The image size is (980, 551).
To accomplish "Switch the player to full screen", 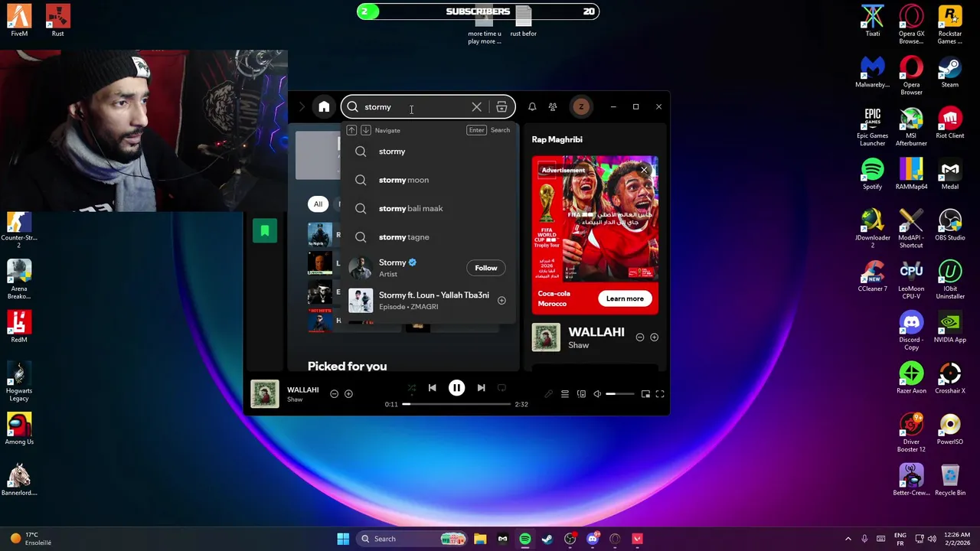I will [660, 394].
